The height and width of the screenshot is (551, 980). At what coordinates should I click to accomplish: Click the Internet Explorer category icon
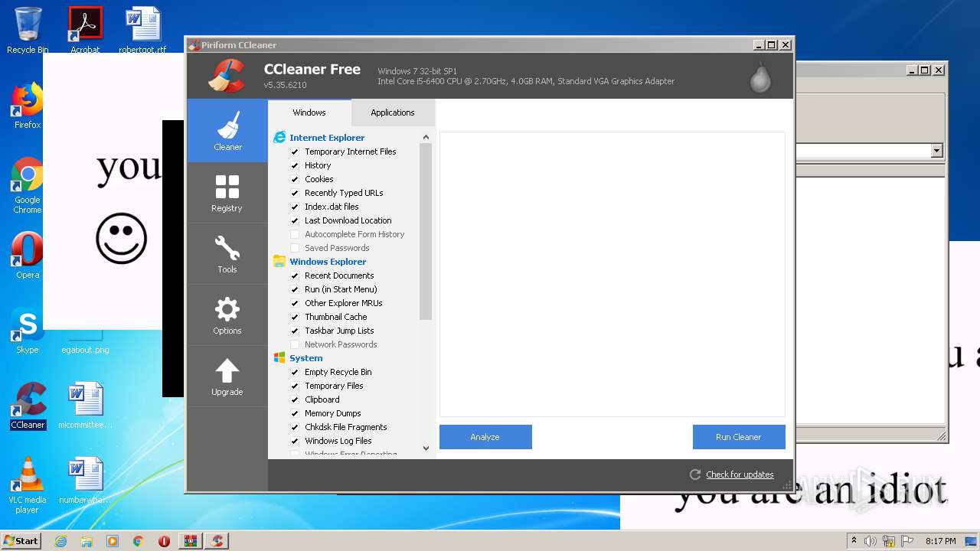tap(279, 138)
